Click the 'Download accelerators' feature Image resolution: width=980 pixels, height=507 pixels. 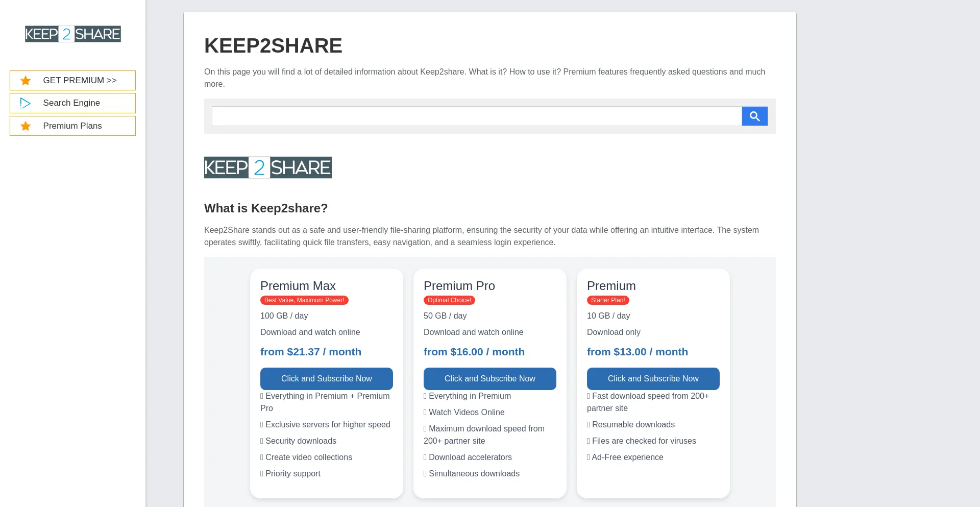pyautogui.click(x=468, y=457)
